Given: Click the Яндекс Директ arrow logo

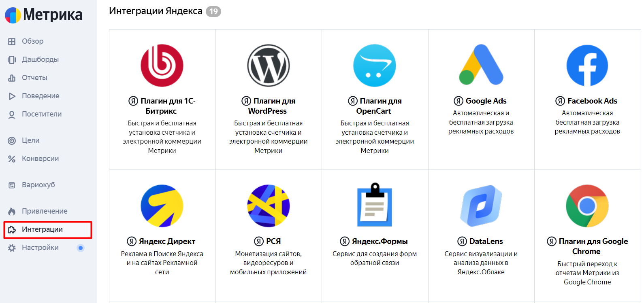Looking at the screenshot, I should click(x=162, y=206).
